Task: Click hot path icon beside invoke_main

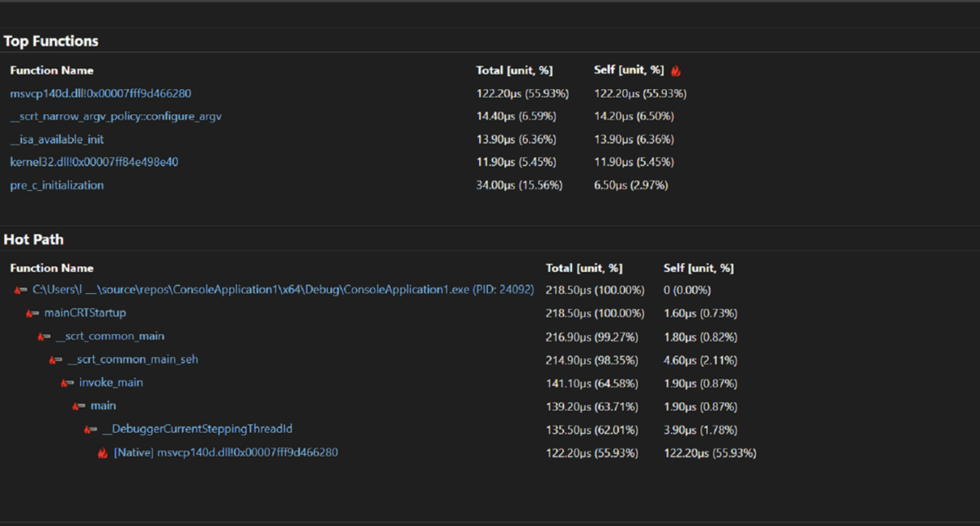Action: point(67,382)
